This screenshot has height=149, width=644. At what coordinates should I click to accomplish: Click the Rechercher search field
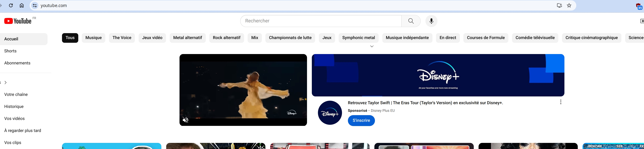321,21
